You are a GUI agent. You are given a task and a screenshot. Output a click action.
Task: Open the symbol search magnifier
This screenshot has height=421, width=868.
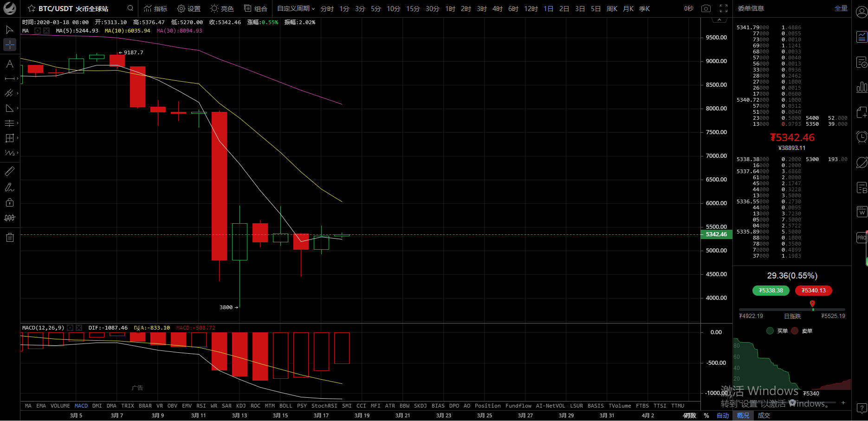(x=130, y=8)
